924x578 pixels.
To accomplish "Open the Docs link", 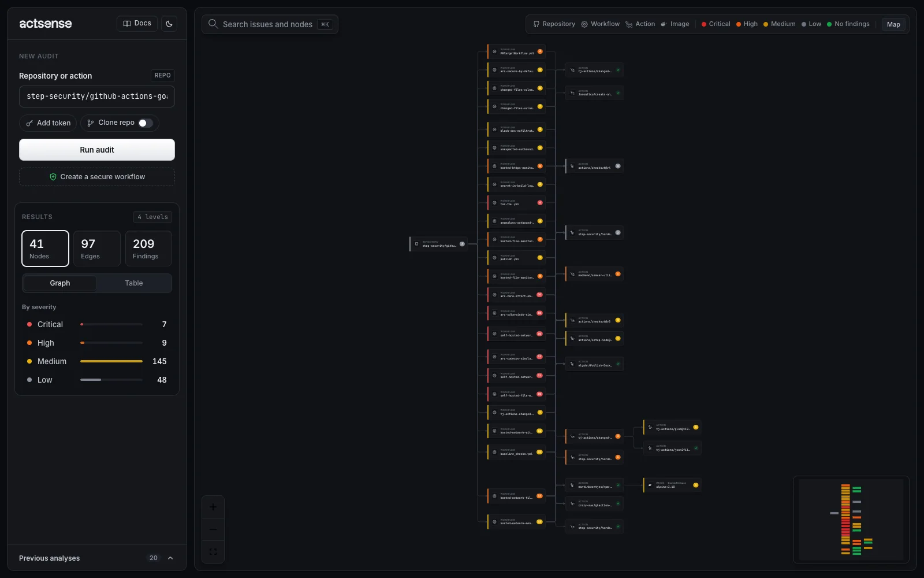I will click(137, 24).
